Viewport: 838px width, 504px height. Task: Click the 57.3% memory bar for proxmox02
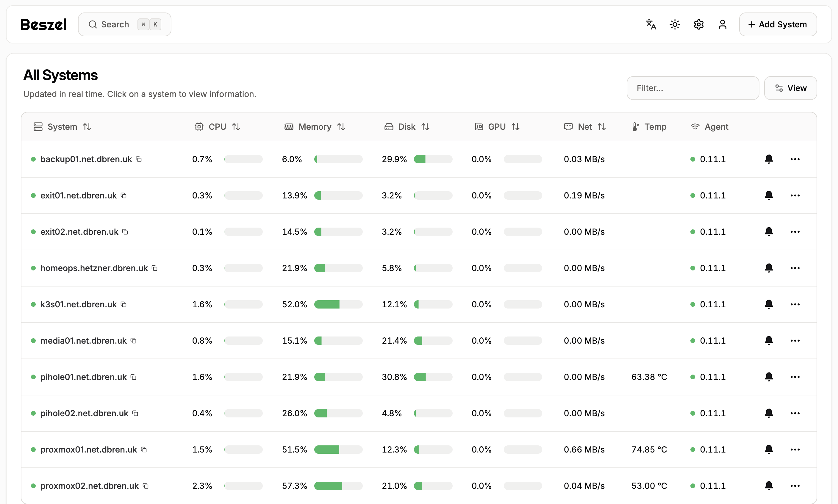(338, 486)
